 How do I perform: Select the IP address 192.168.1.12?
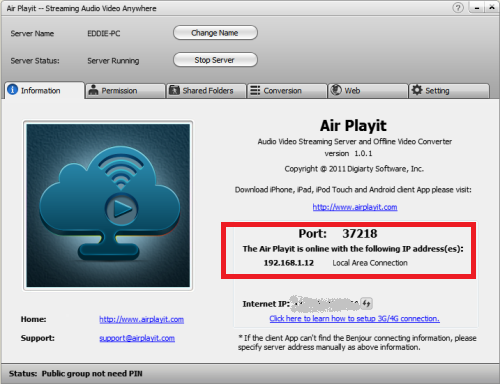(x=289, y=263)
